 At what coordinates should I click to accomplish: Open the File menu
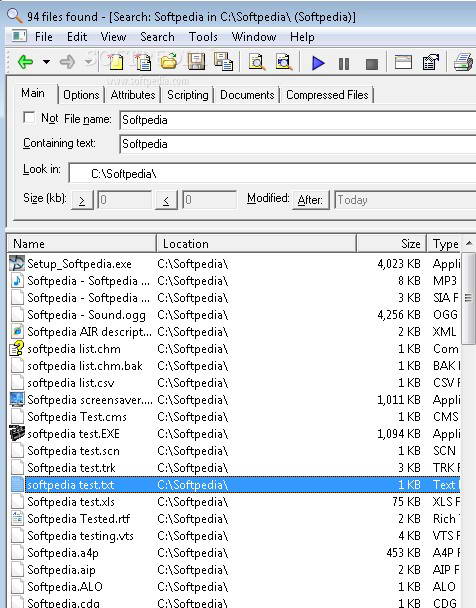[43, 37]
